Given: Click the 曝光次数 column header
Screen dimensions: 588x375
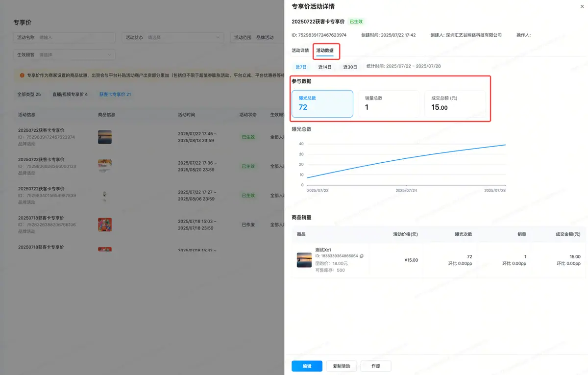Looking at the screenshot, I should coord(463,234).
